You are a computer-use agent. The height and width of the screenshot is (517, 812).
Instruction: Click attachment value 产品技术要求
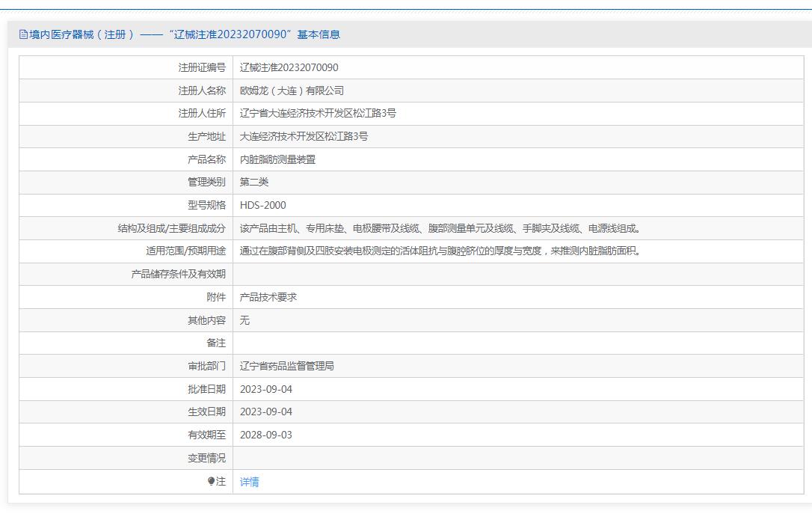268,297
